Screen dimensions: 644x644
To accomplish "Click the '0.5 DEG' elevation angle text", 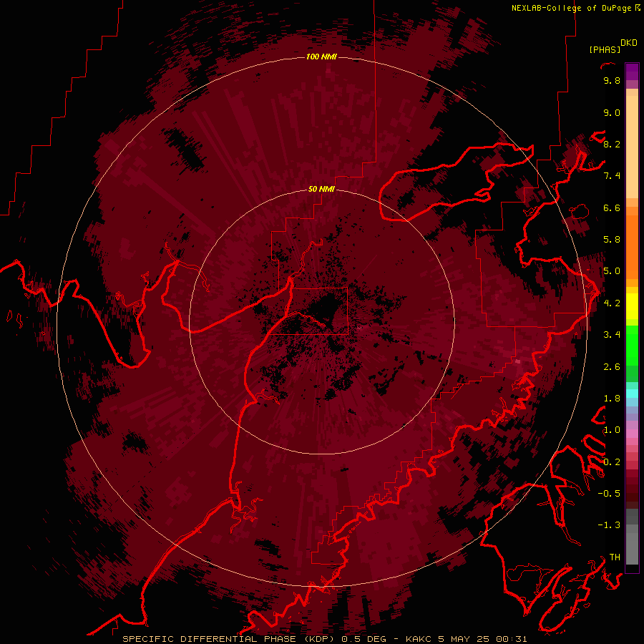I will [x=364, y=639].
